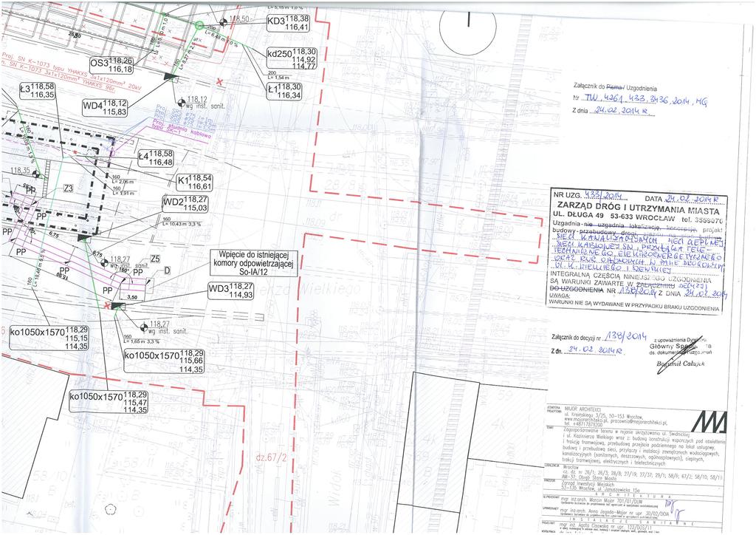Image resolution: width=756 pixels, height=535 pixels.
Task: Click the Ł4 118,58 116,48 label
Action: (155, 158)
